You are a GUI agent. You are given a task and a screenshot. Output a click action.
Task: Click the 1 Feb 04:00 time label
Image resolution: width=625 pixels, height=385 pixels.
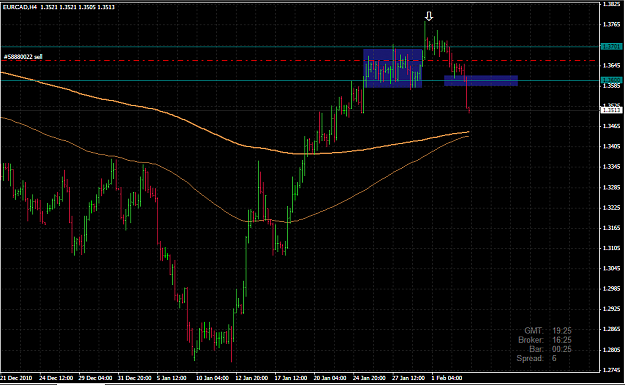[x=446, y=378]
